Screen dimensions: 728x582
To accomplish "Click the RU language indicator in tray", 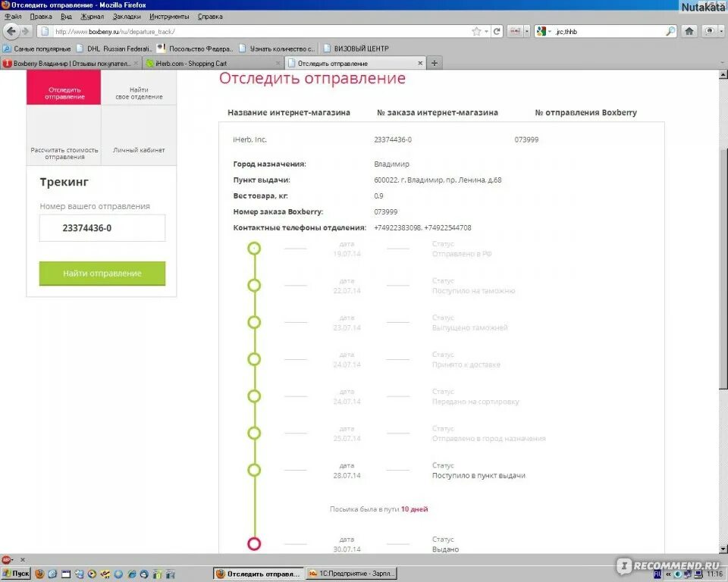I will click(x=657, y=574).
